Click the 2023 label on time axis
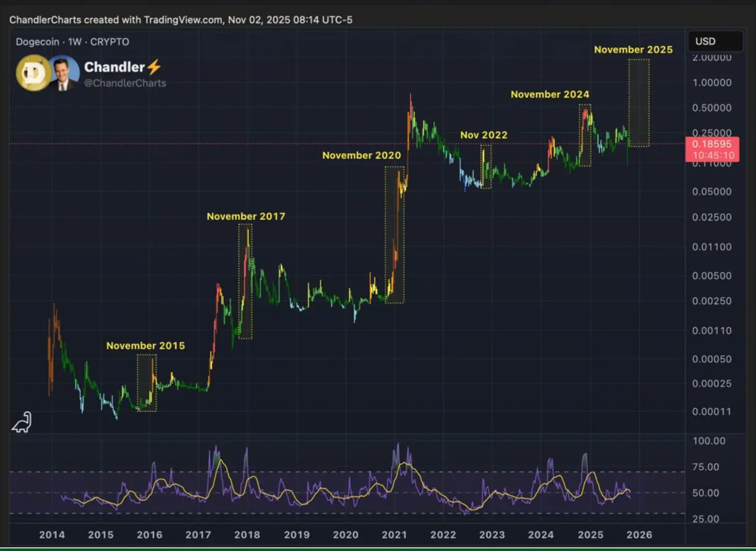The image size is (756, 551). coord(491,534)
